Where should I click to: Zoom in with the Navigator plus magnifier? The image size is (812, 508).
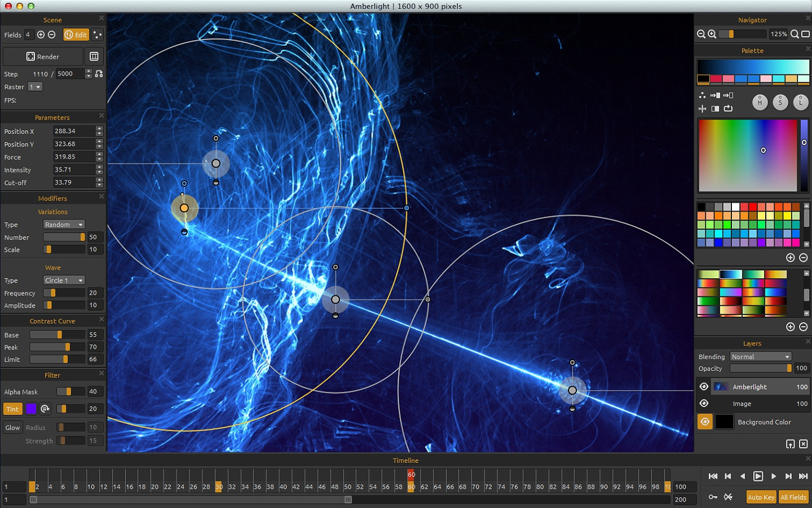click(712, 34)
